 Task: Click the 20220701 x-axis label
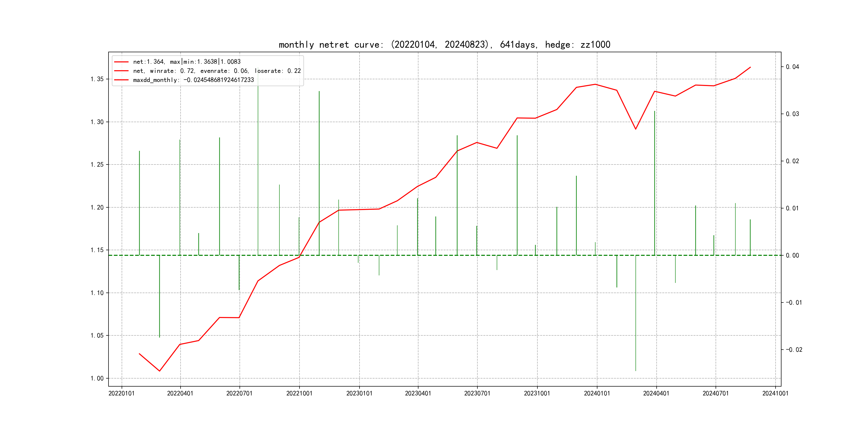click(239, 394)
